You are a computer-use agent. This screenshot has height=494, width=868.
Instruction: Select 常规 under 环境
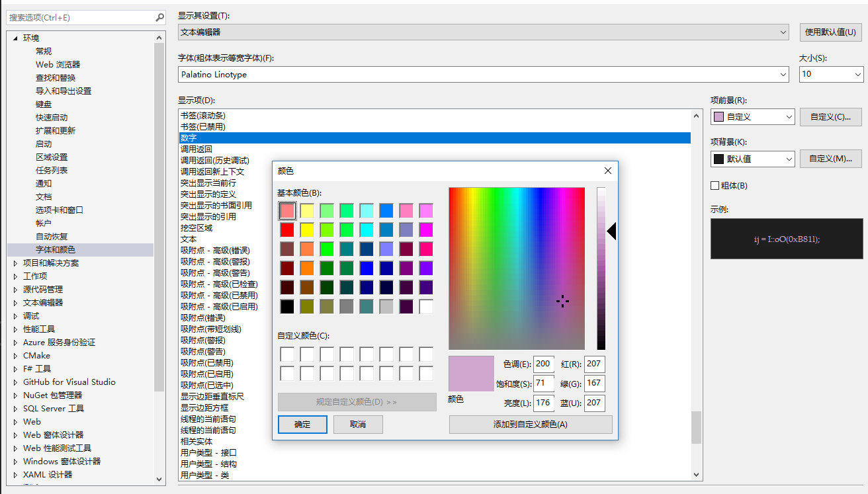click(x=44, y=51)
